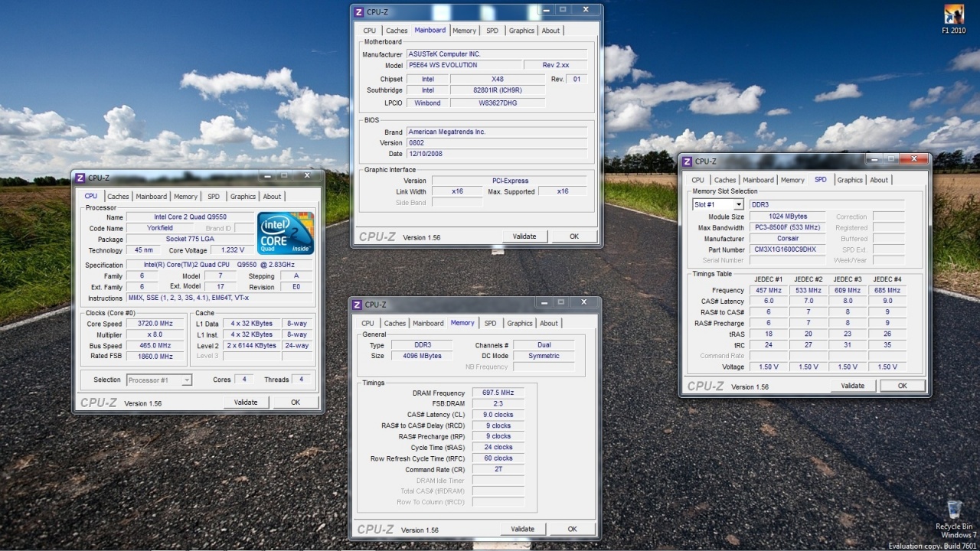Open Caches tab in Mainboard window

tap(397, 31)
